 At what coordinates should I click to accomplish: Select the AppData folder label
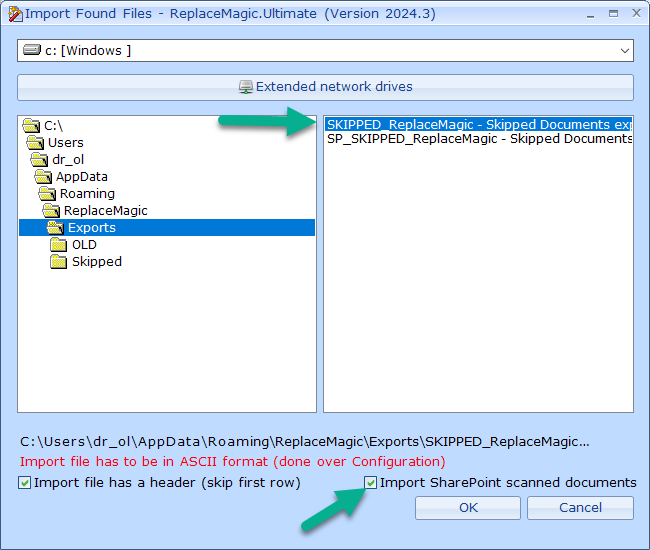coord(82,177)
